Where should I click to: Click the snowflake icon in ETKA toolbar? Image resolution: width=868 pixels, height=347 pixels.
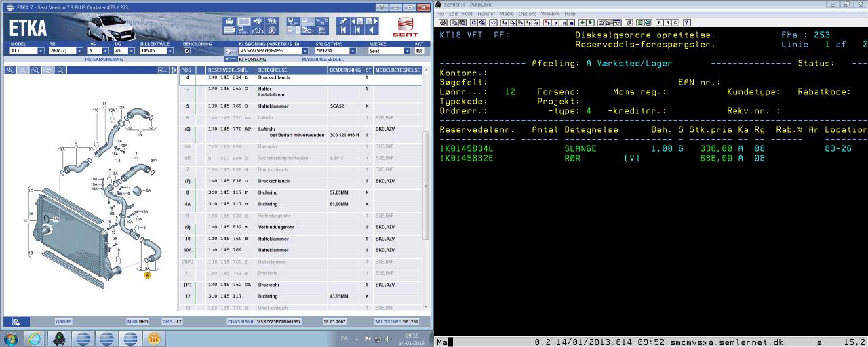coord(272,30)
